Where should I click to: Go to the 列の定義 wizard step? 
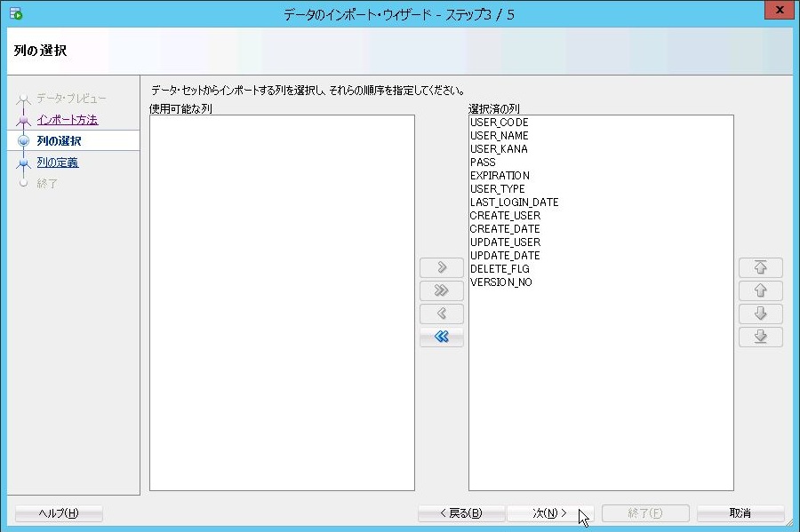[58, 163]
